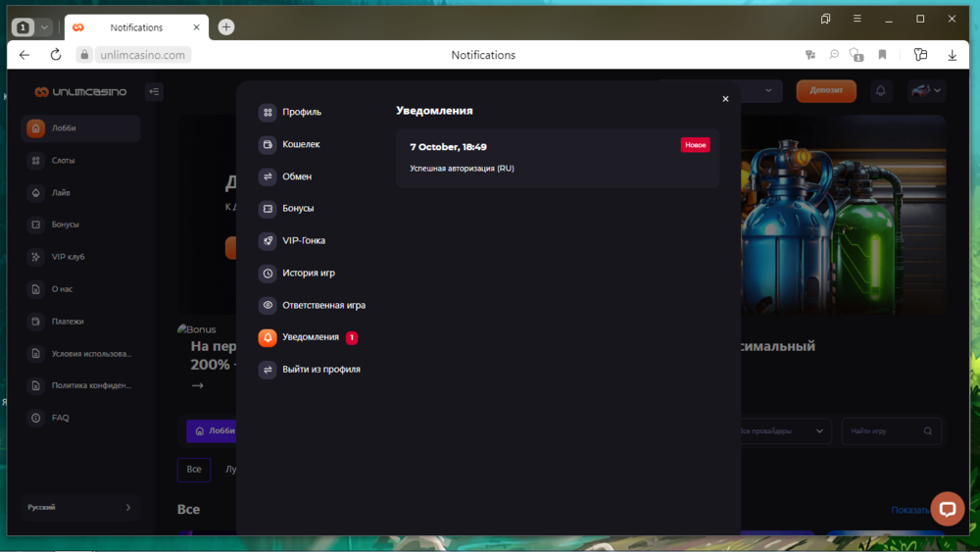Expand the Русский language selector

80,508
